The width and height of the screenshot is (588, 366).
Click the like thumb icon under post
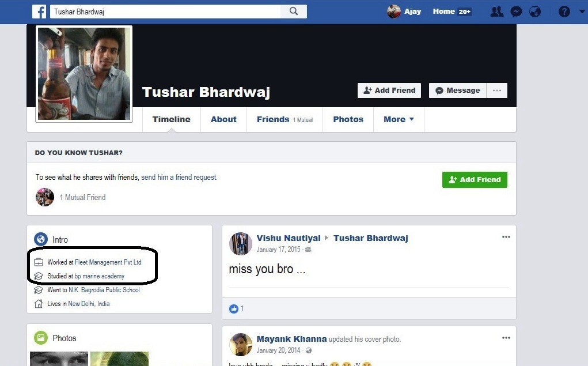[234, 308]
